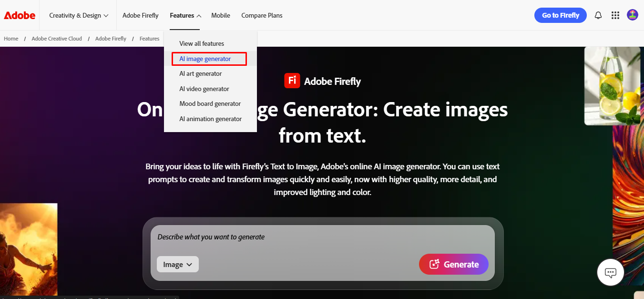Open the app launcher grid
644x299 pixels.
tap(615, 15)
